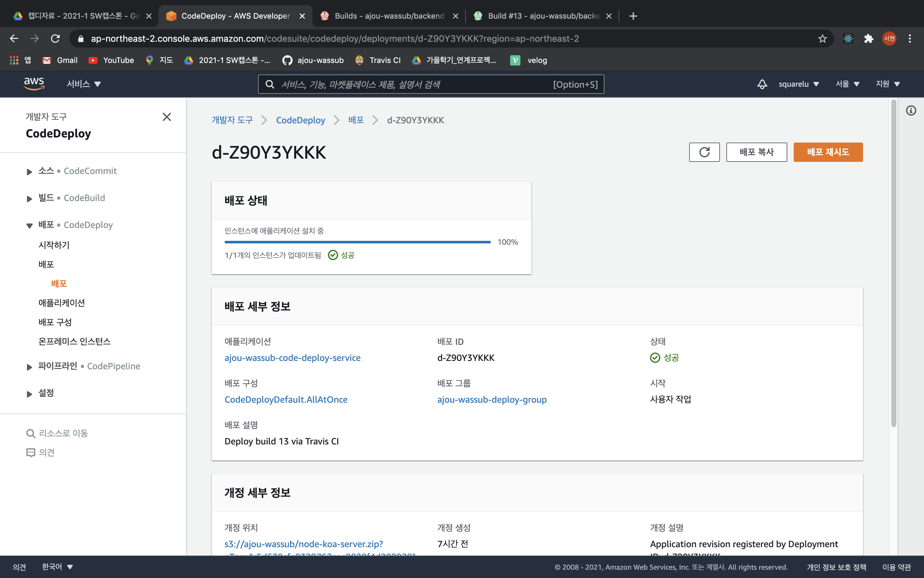Image resolution: width=924 pixels, height=578 pixels.
Task: Expand the 빌드 CodeBuild section
Action: 30,198
